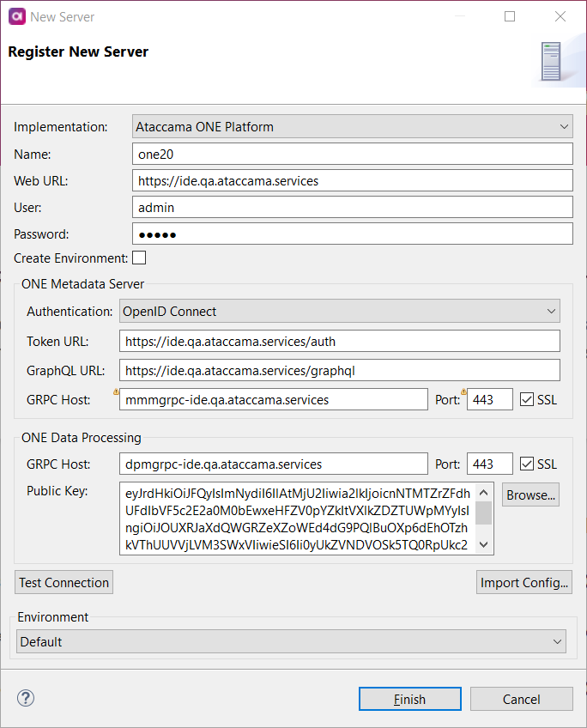This screenshot has width=587, height=728.
Task: Click Import Config button
Action: click(x=524, y=582)
